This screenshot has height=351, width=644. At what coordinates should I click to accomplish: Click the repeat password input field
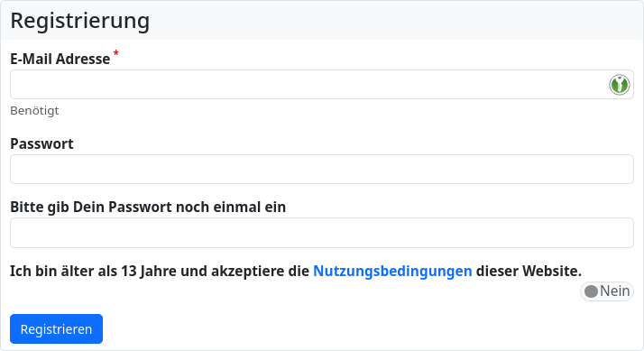(322, 233)
